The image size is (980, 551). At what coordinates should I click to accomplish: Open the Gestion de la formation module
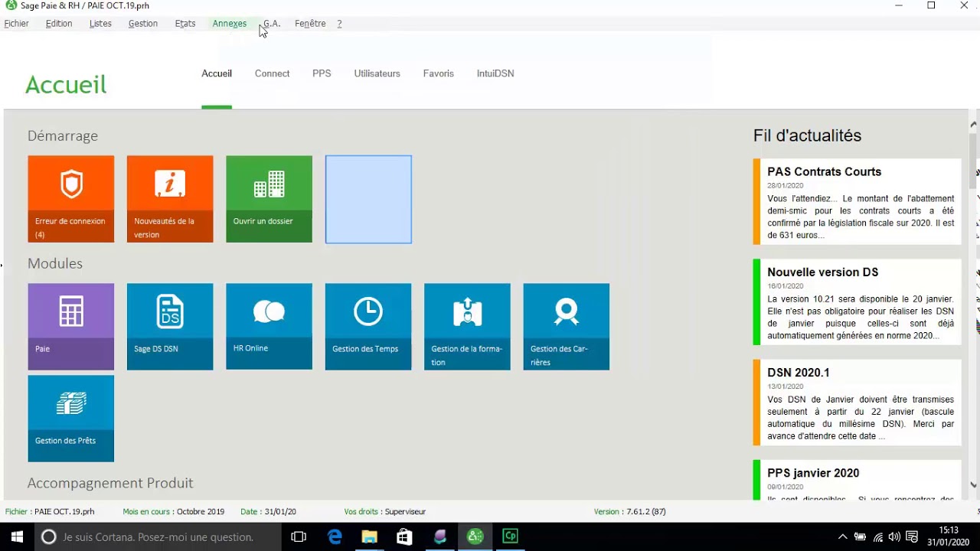pyautogui.click(x=467, y=327)
